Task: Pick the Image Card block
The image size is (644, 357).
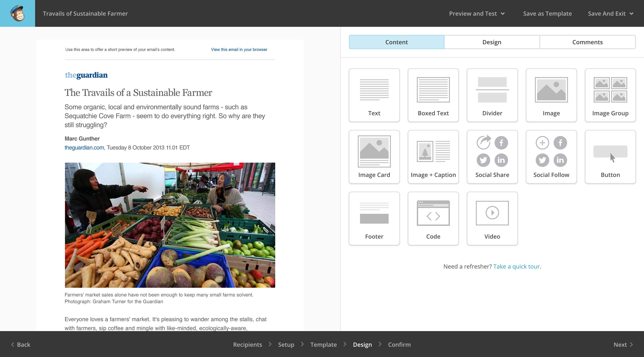Action: click(374, 157)
